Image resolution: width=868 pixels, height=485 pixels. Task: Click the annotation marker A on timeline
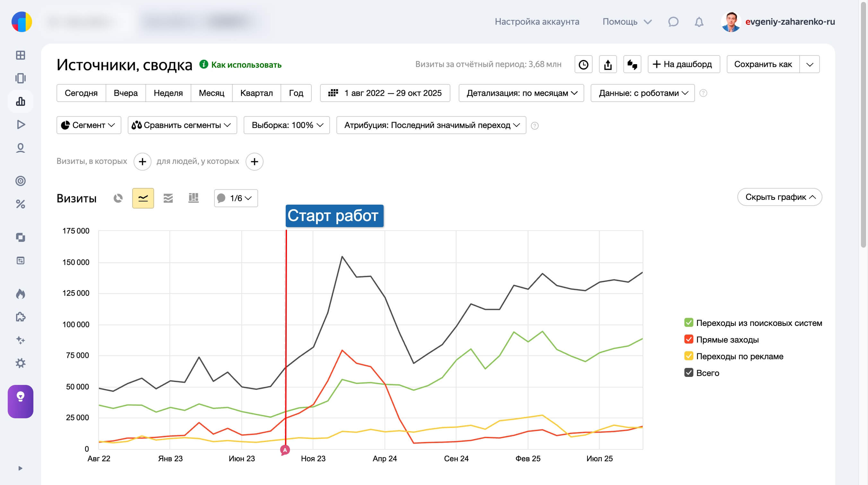[285, 450]
